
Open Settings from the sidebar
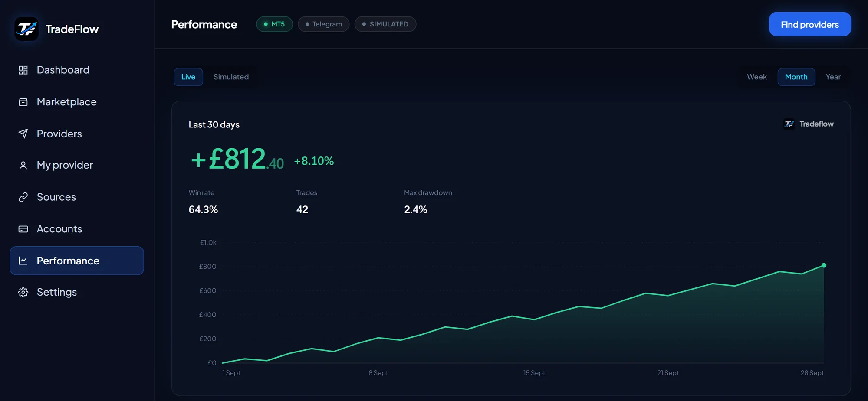point(77,292)
